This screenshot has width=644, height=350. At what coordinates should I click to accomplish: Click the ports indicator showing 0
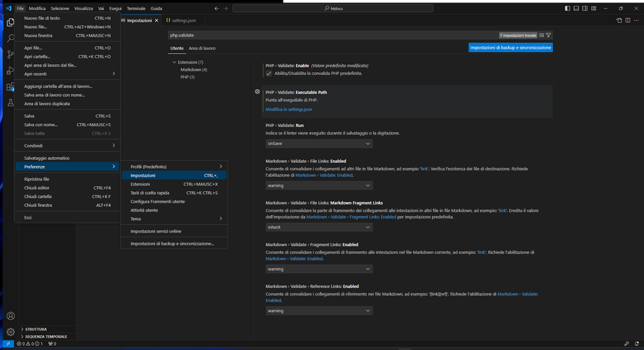click(52, 344)
